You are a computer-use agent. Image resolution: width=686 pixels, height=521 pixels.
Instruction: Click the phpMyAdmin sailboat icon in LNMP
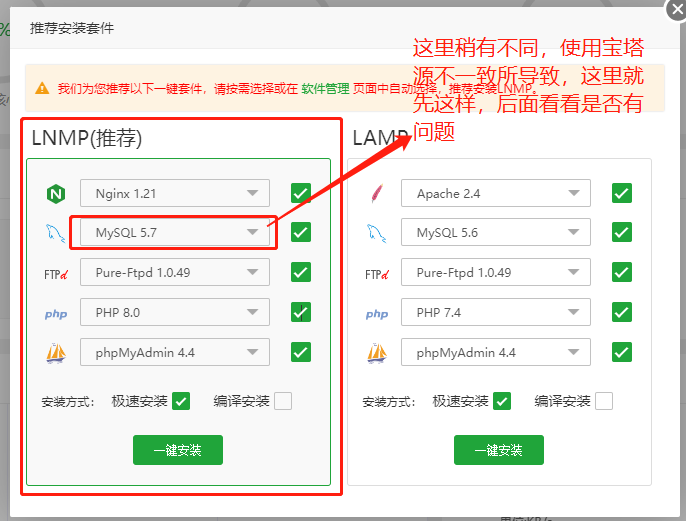pos(56,353)
